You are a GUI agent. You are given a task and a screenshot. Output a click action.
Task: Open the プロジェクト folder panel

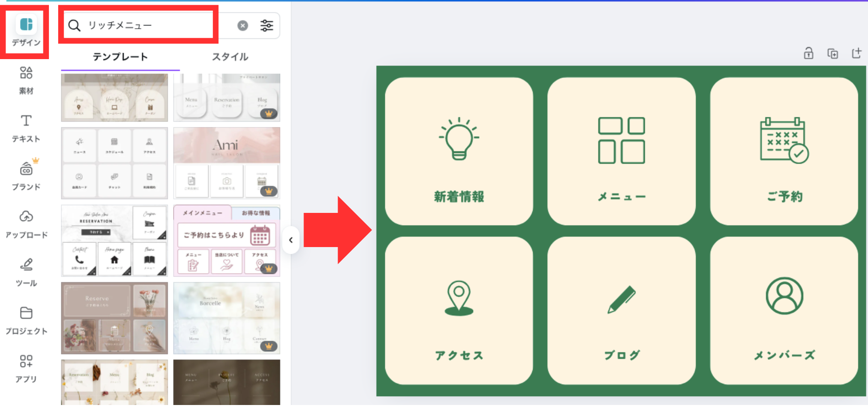pos(26,321)
